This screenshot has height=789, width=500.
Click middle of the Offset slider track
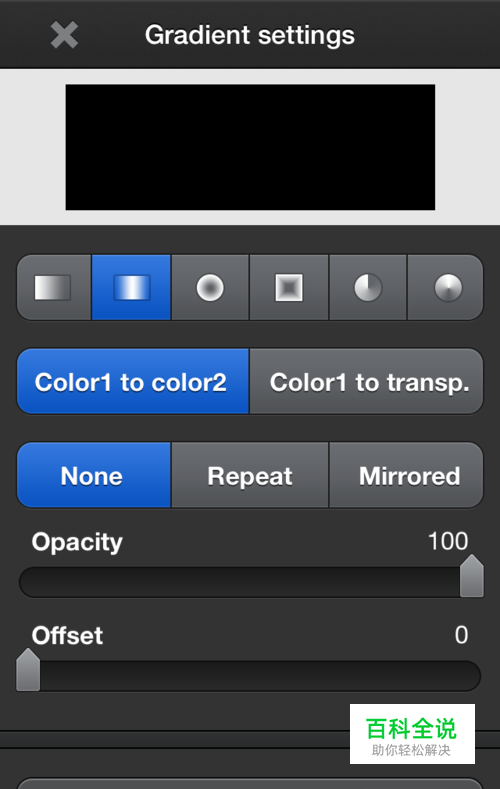249,676
